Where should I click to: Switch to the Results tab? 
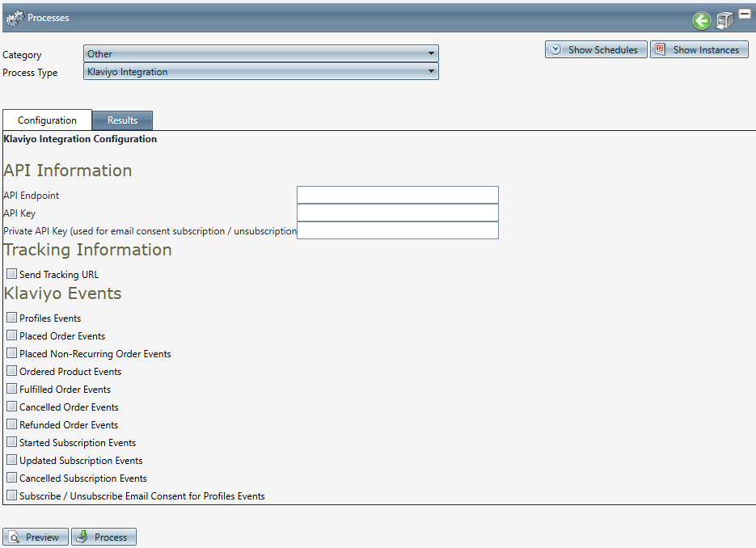point(122,120)
